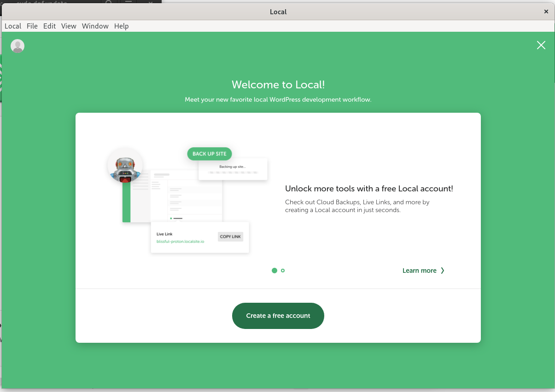Dismiss the welcome screen with the white X
This screenshot has height=392, width=555.
pyautogui.click(x=541, y=45)
